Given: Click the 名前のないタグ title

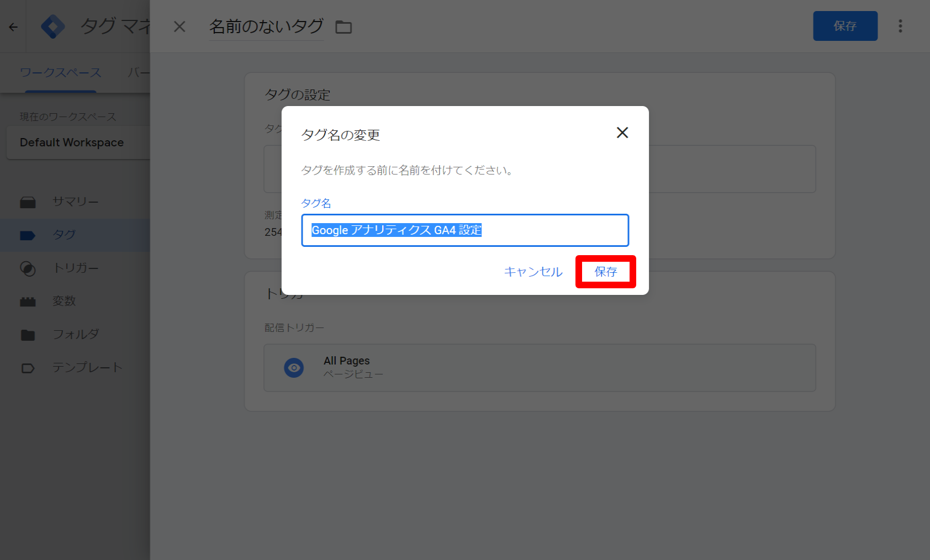Looking at the screenshot, I should click(x=266, y=27).
